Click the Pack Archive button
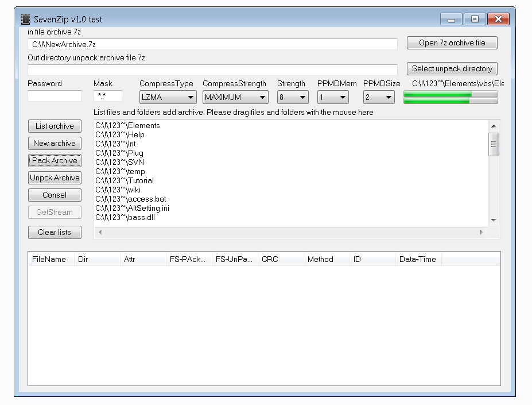This screenshot has width=532, height=405. (x=55, y=160)
